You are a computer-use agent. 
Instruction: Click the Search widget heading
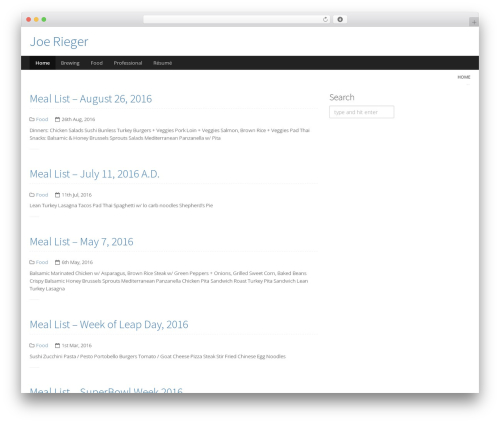342,97
